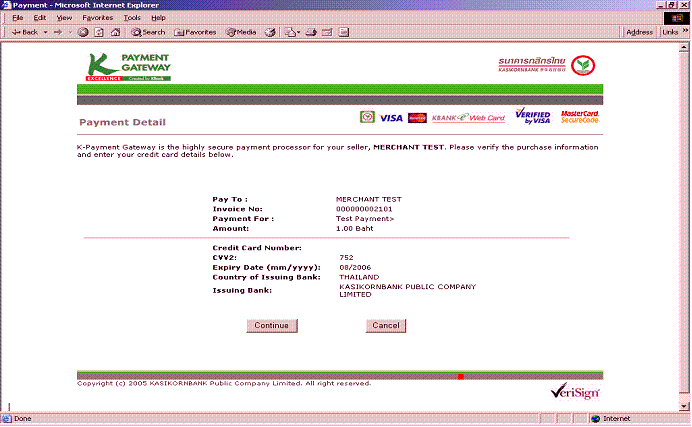Click the MasterCard logo icon
Image resolution: width=692 pixels, height=427 pixels.
tap(417, 118)
